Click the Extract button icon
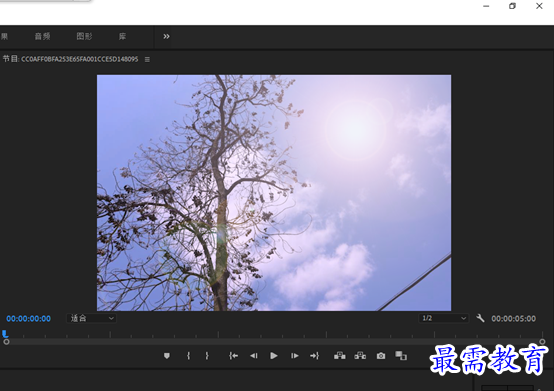Image resolution: width=554 pixels, height=391 pixels. pos(360,356)
